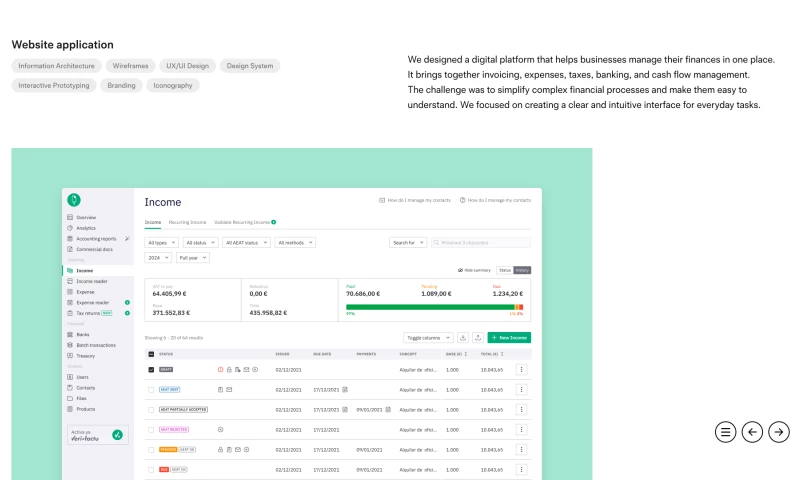Toggle the select-all checkbox in table header
Image resolution: width=800 pixels, height=480 pixels.
coord(151,354)
